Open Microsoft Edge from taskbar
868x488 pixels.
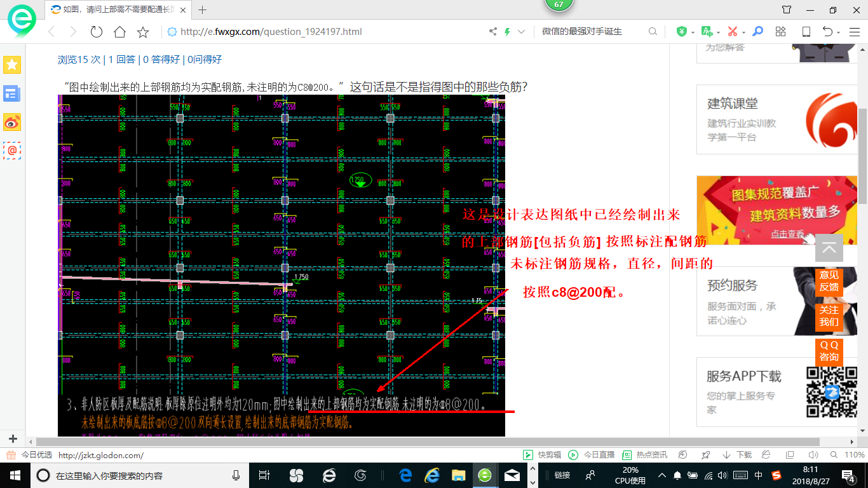pos(405,475)
